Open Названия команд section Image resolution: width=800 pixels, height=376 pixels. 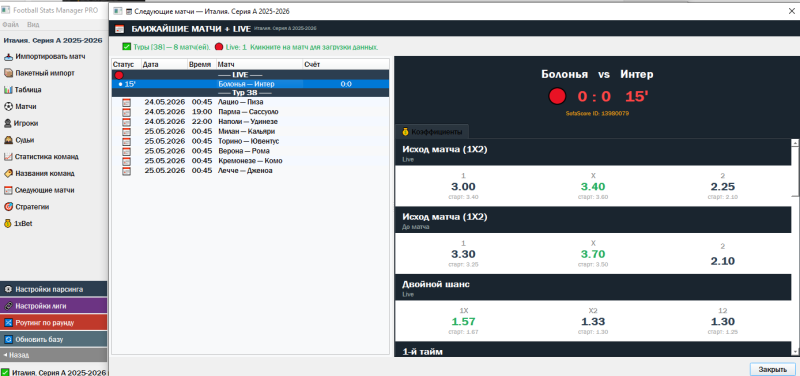pyautogui.click(x=44, y=173)
